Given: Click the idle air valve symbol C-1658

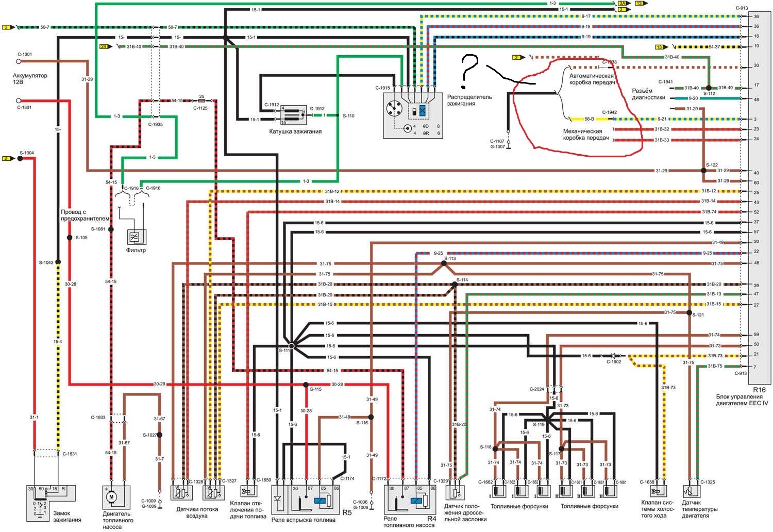Looking at the screenshot, I should (x=658, y=492).
